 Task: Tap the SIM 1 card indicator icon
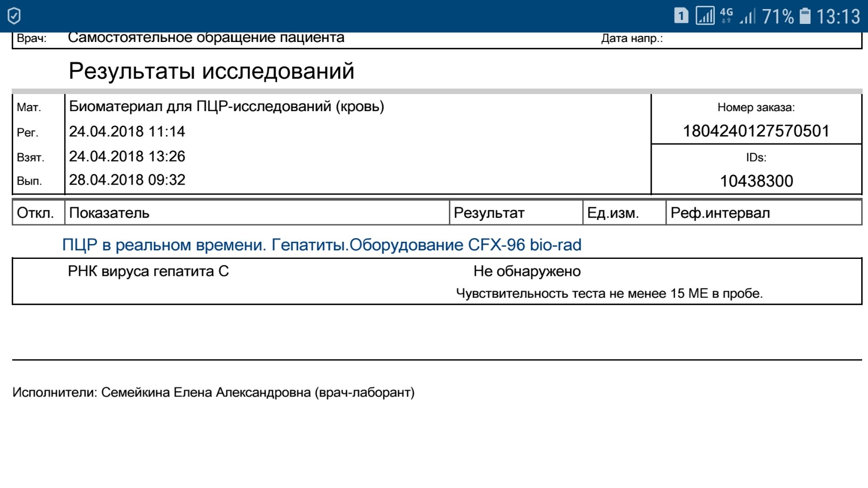pyautogui.click(x=681, y=16)
